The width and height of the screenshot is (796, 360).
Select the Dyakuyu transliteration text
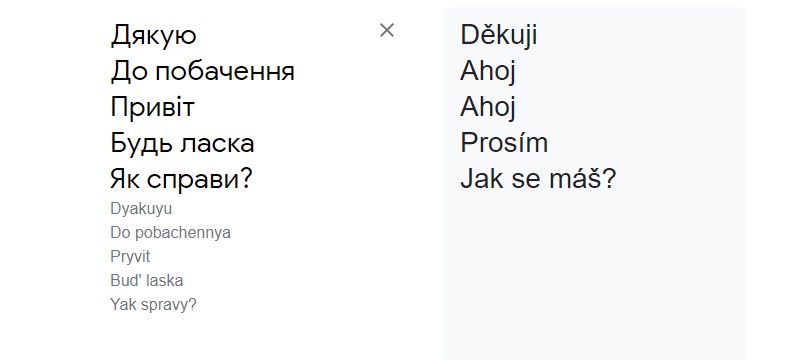141,209
